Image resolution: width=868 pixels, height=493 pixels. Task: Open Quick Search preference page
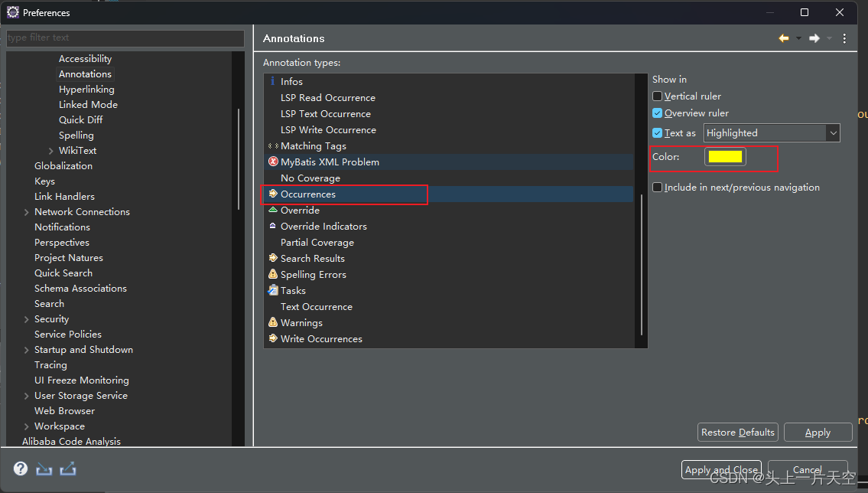click(63, 273)
